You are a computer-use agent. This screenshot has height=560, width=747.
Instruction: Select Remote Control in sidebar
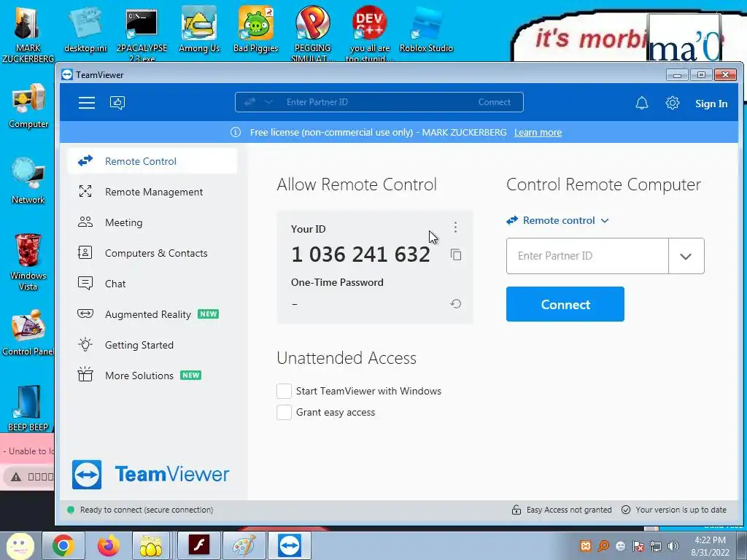point(152,161)
